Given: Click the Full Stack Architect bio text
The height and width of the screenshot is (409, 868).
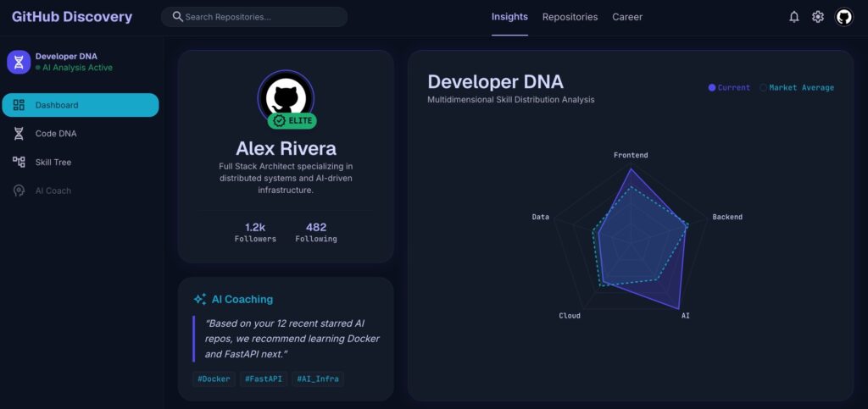Looking at the screenshot, I should [x=286, y=178].
